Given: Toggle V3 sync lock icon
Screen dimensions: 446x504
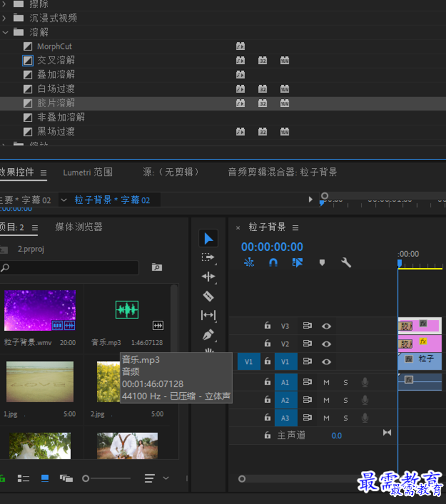Looking at the screenshot, I should (x=307, y=326).
